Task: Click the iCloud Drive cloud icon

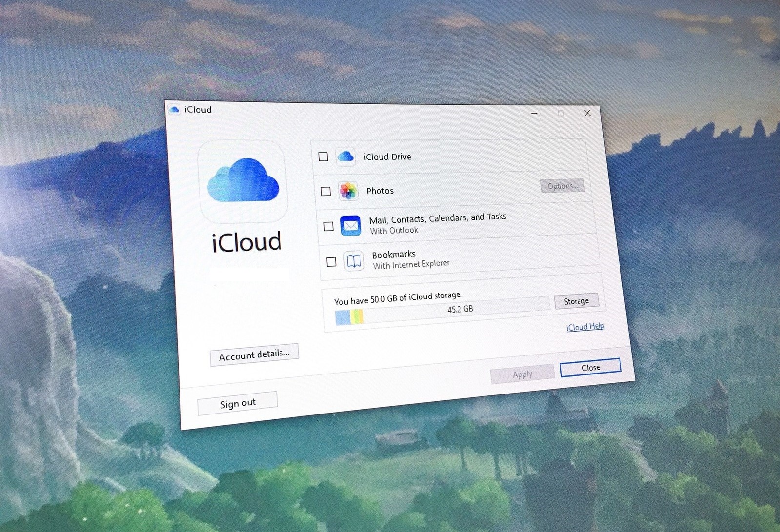Action: point(346,157)
